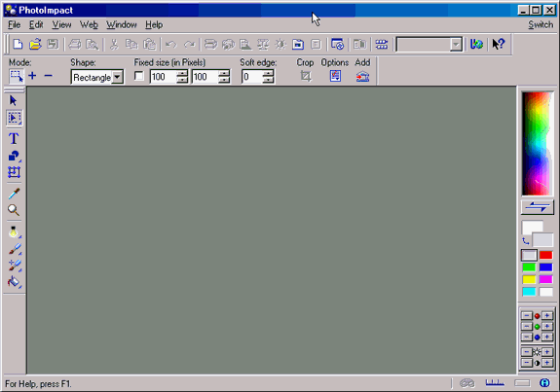560x392 pixels.
Task: Click the Save disk icon
Action: point(53,44)
